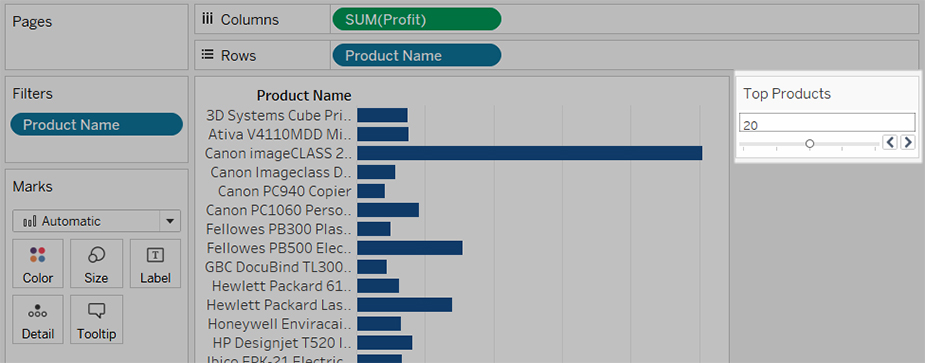Increase Top Products with right arrow
Viewport: 925px width, 363px height.
[908, 142]
